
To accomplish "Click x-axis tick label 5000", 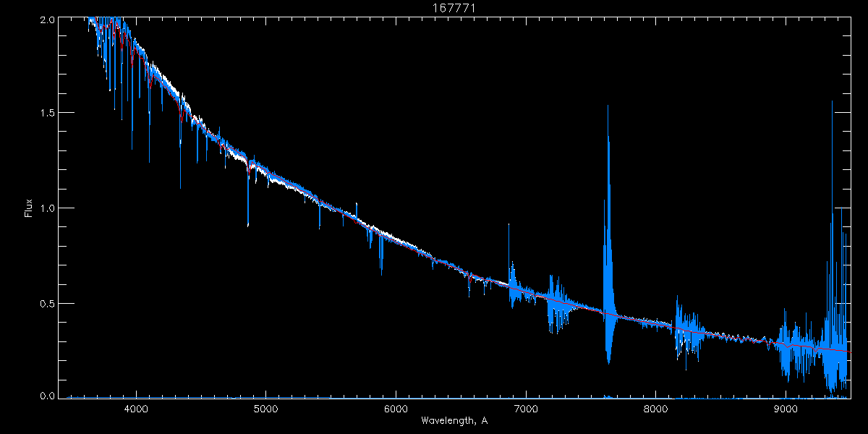I will click(265, 409).
